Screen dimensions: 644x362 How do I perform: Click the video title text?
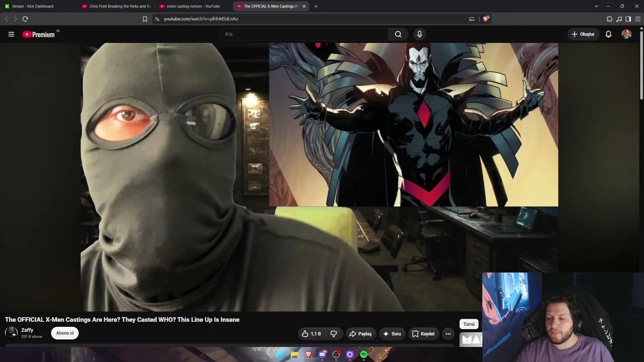point(122,320)
